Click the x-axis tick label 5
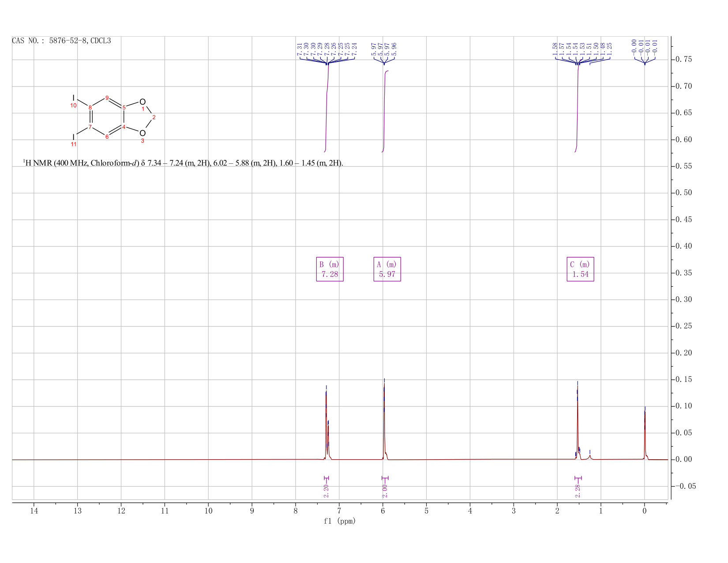The height and width of the screenshot is (563, 728). coord(426,512)
